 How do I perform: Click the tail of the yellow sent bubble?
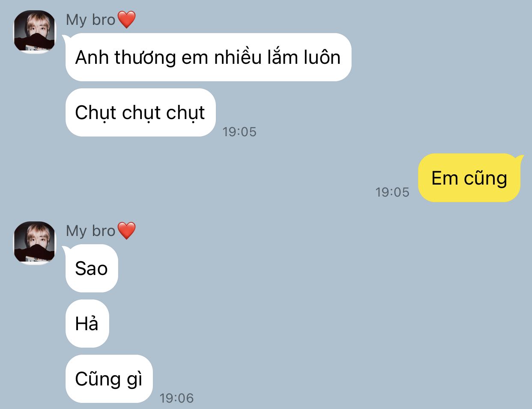tap(519, 159)
